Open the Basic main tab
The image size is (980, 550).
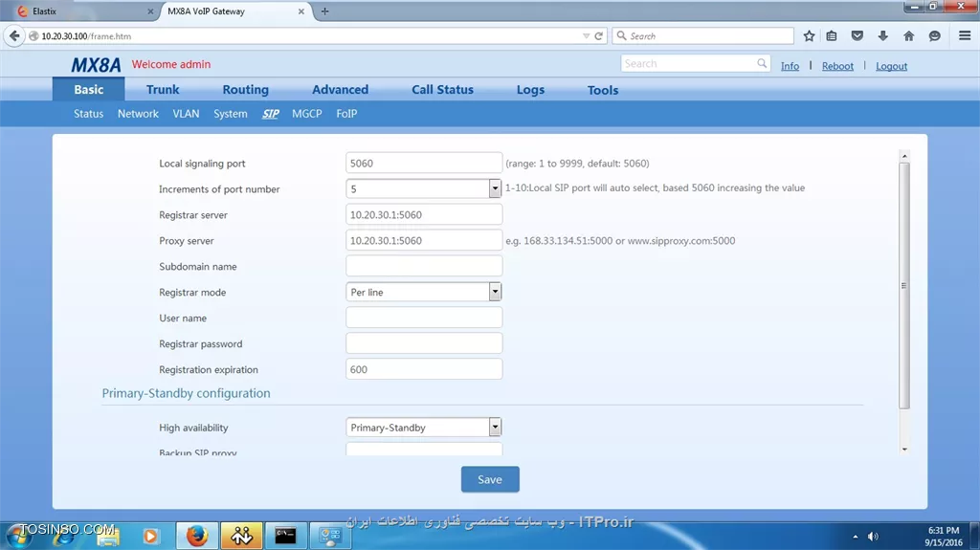click(89, 89)
